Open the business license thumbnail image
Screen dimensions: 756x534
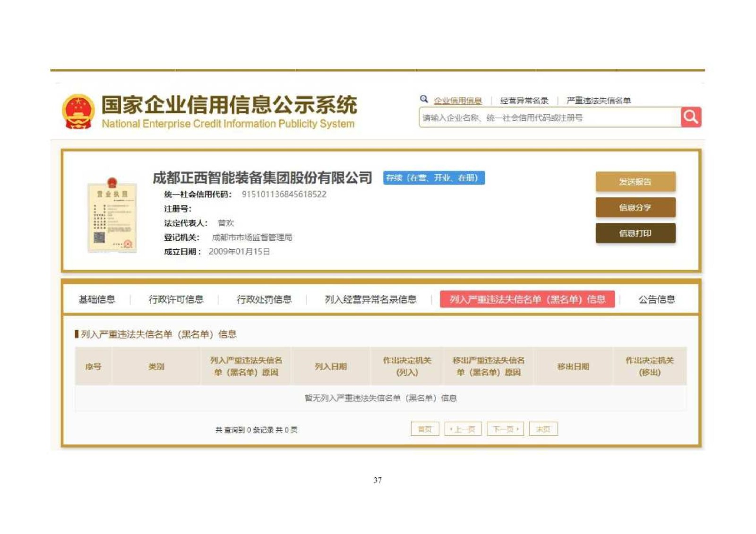[112, 215]
